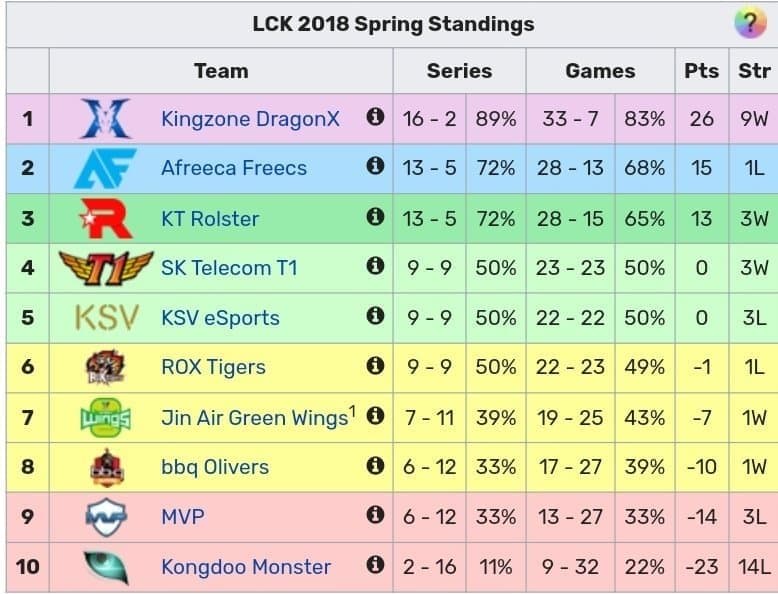The image size is (778, 594).
Task: Click the KSV eSports info icon
Action: click(375, 315)
